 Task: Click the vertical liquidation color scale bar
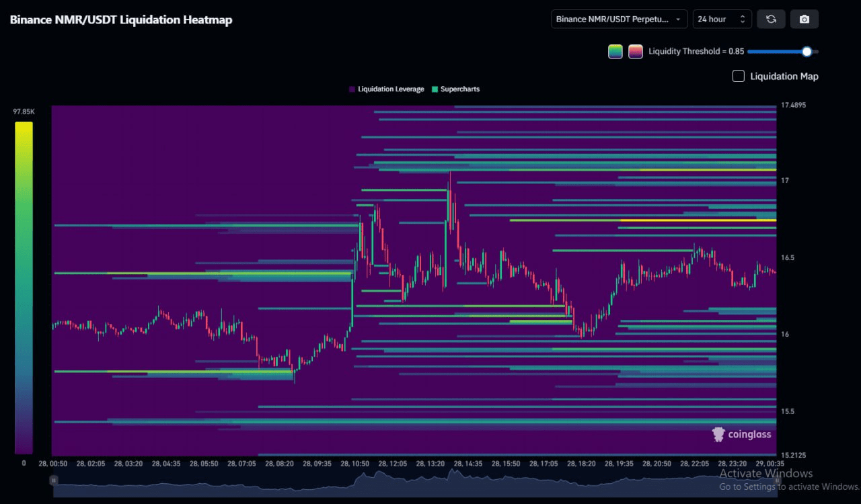point(24,288)
